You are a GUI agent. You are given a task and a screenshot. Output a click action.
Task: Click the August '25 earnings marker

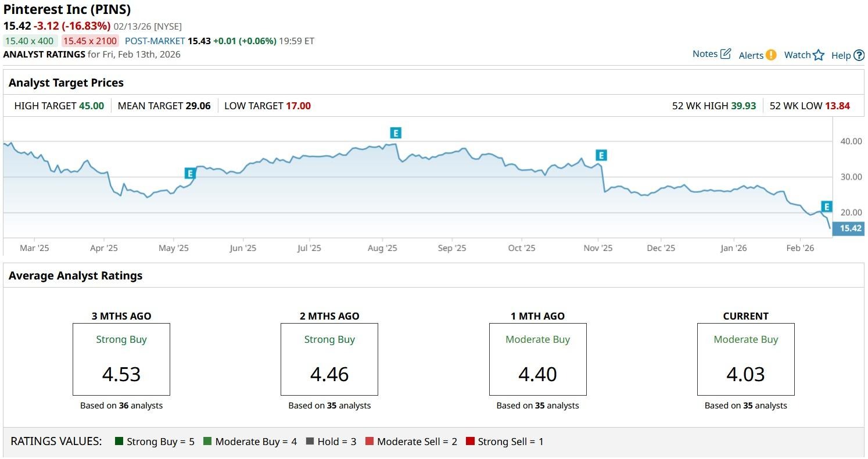396,133
